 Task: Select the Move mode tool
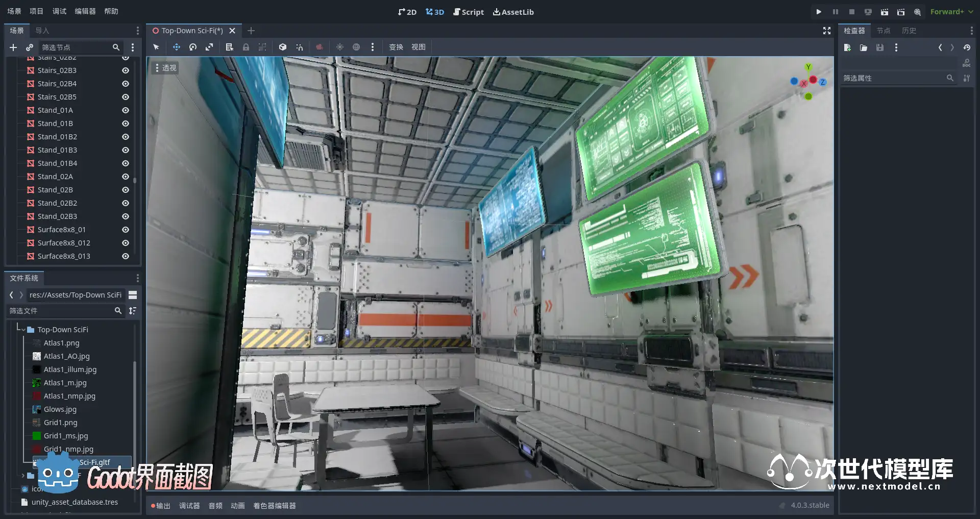(176, 47)
